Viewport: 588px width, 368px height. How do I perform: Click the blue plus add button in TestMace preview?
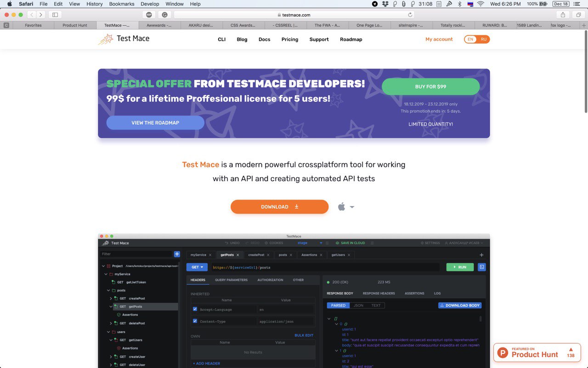[177, 254]
